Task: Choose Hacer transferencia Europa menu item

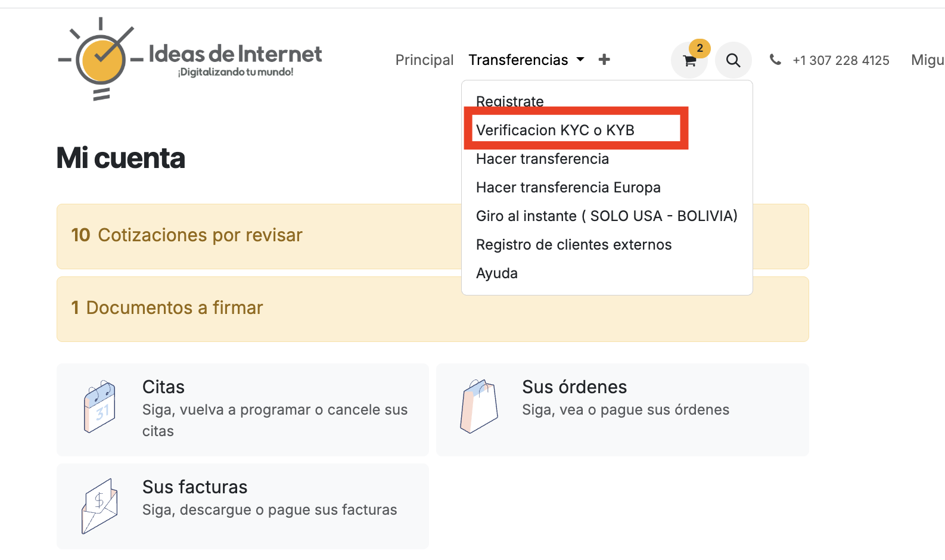Action: (x=568, y=188)
